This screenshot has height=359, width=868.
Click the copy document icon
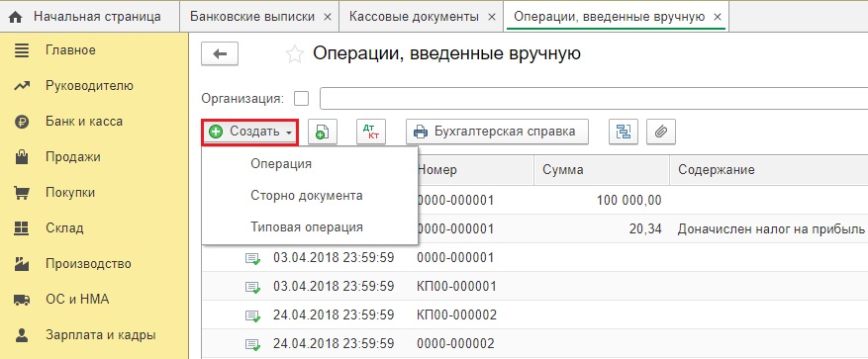coord(323,132)
